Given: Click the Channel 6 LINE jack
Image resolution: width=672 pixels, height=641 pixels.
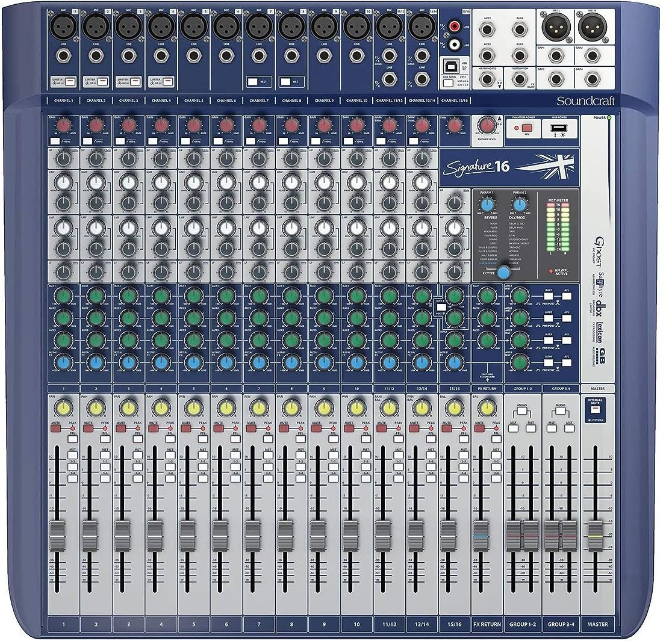Looking at the screenshot, I should click(226, 56).
